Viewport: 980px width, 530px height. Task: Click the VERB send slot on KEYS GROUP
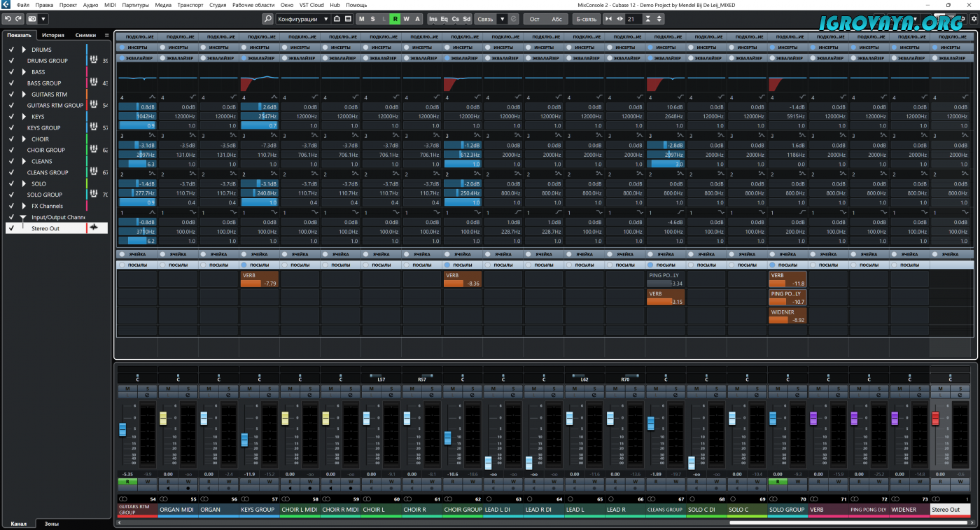tap(259, 279)
